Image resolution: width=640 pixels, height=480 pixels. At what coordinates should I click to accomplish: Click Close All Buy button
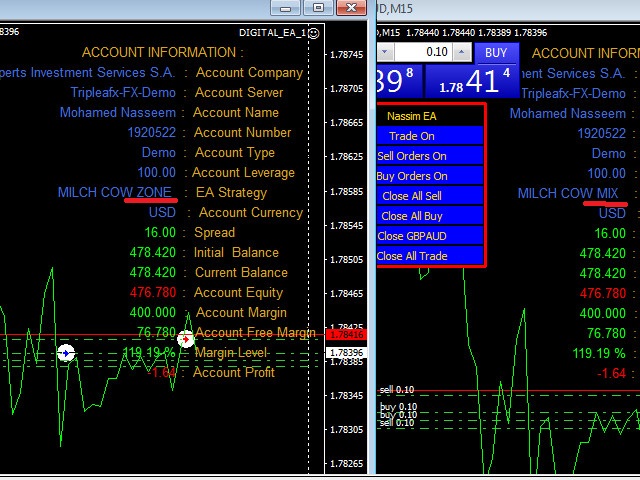[x=430, y=216]
